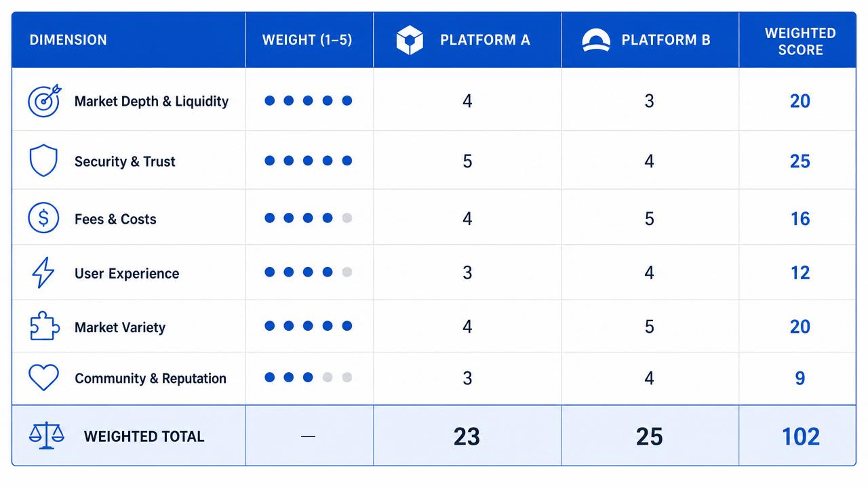
Task: Click the fourth grey weight dot for Community & Reputation
Action: tap(328, 378)
